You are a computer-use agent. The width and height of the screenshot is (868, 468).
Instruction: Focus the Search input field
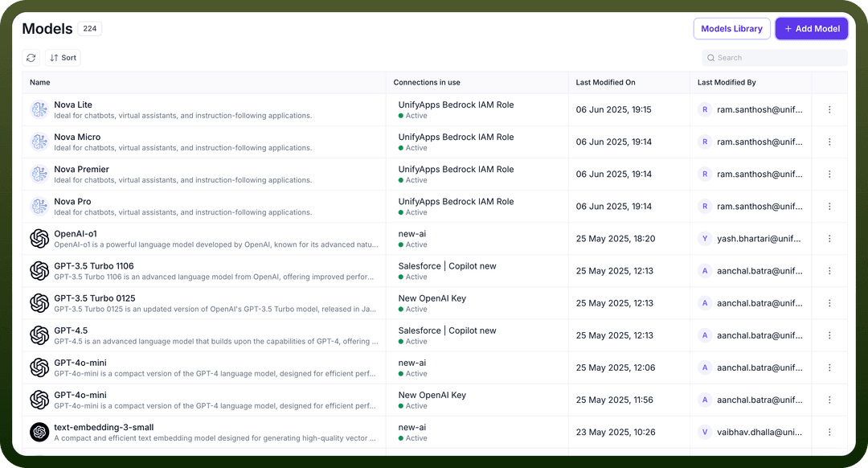click(775, 58)
